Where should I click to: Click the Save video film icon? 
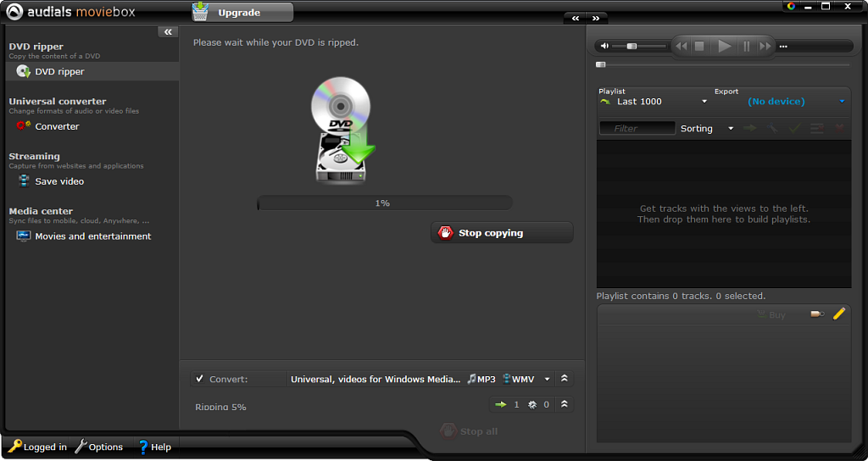pos(23,181)
